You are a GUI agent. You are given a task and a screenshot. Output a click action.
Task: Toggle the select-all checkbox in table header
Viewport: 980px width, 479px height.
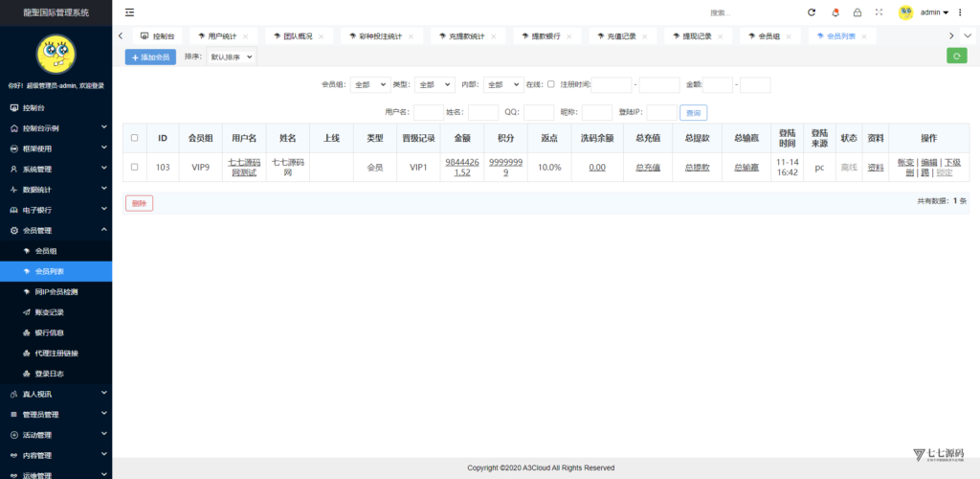(x=134, y=138)
